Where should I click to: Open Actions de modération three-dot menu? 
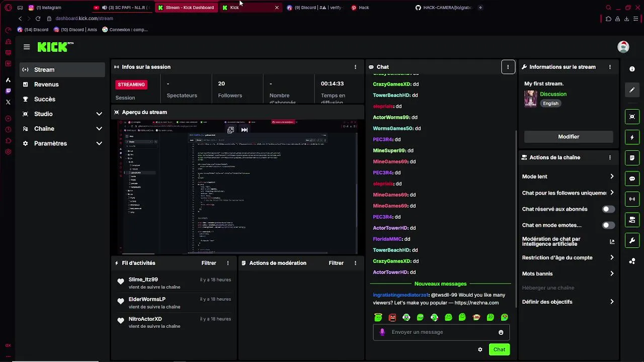click(x=355, y=263)
